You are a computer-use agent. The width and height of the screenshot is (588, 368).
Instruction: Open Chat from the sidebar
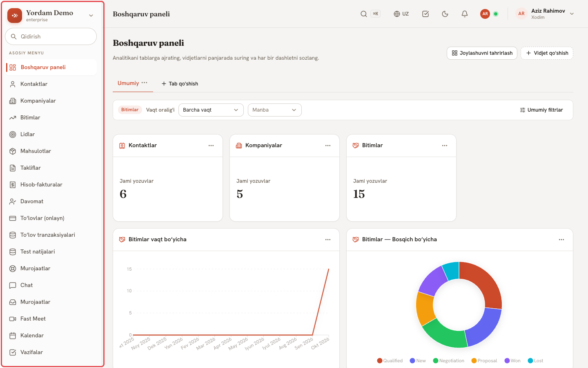click(51, 285)
